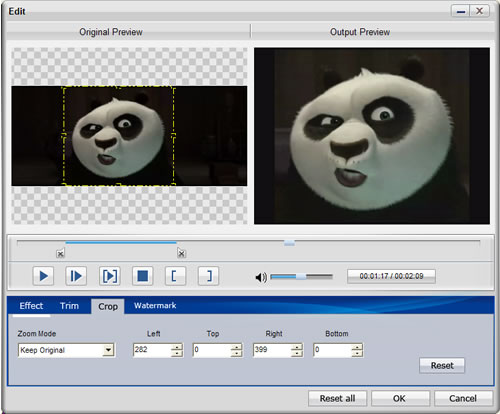
Task: Grab the crop frame right-middle handle
Action: (174, 135)
